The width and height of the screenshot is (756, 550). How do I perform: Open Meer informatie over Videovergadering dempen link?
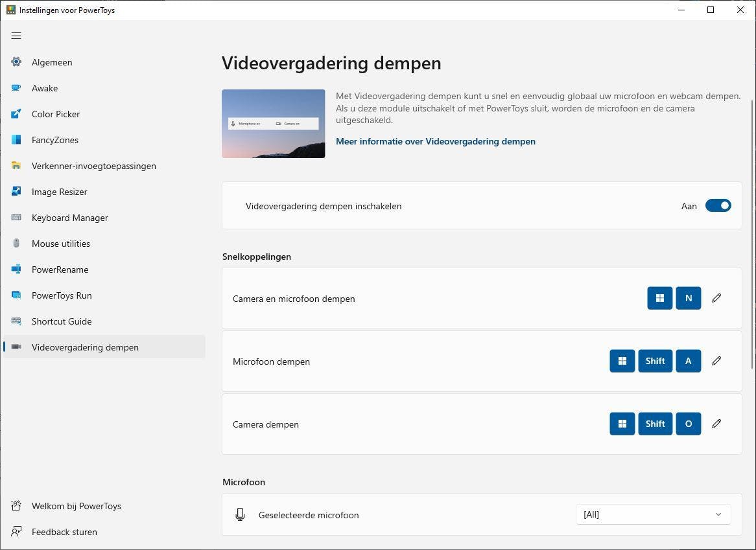click(435, 141)
